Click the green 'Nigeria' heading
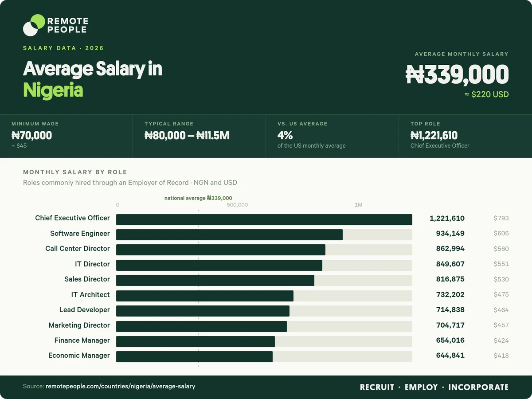Screen dimensions: 532x399 (53, 90)
